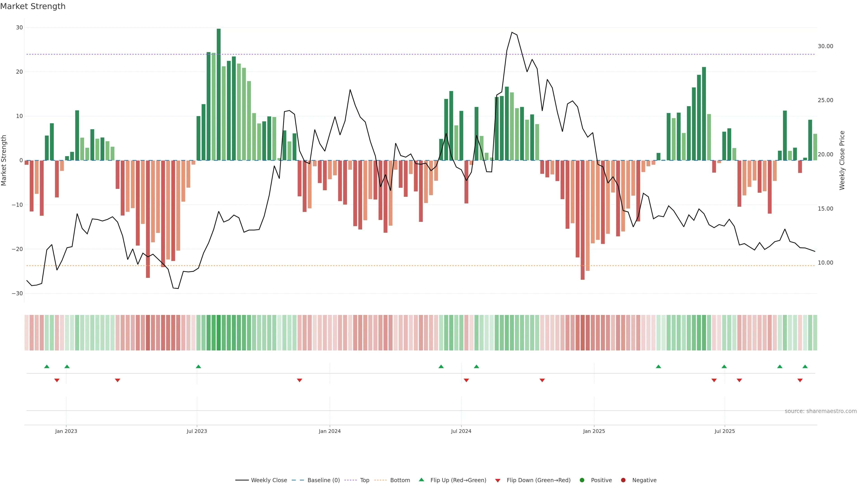Click the Jan 2024 axis label
Screen dimensions: 868x488
(x=330, y=431)
